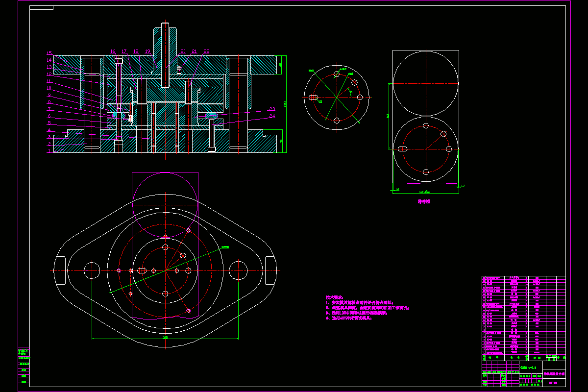Click part callout 23 right of section
The image size is (588, 392).
coord(272,109)
